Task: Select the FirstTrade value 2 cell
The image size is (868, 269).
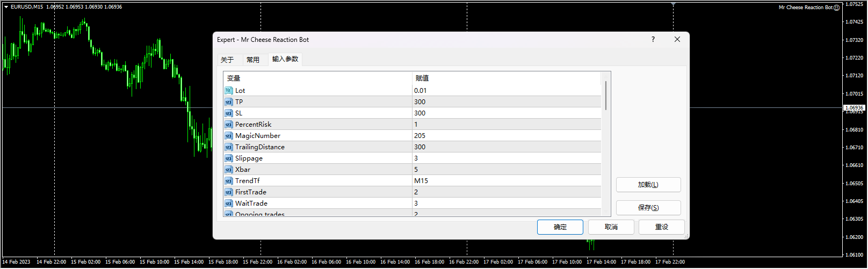Action: coord(507,192)
